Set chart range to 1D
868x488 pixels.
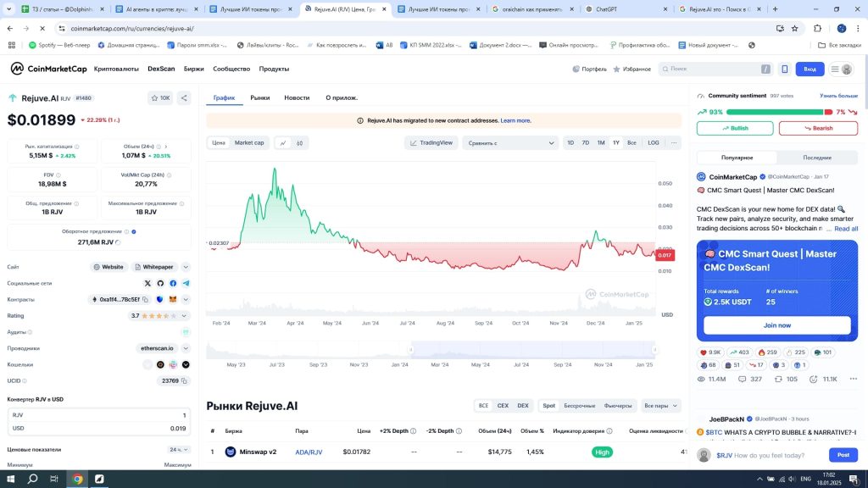(x=570, y=142)
